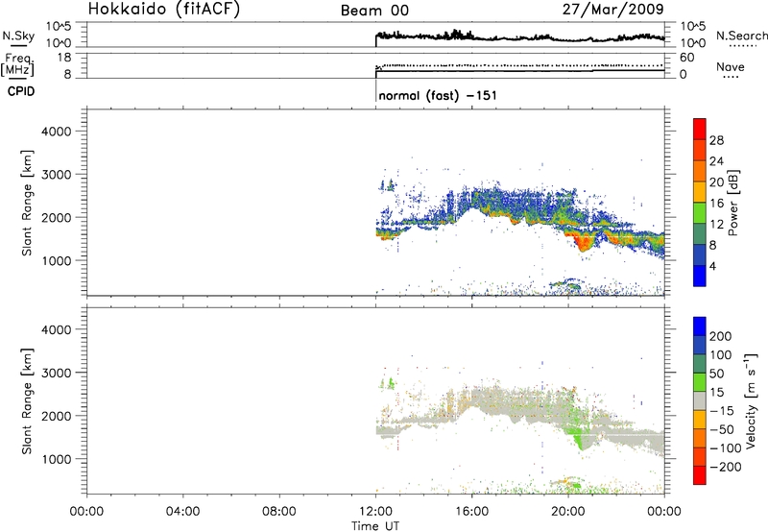This screenshot has height=532, width=768.
Task: Click the '1000' range tick in the velocity panel
Action: tap(57, 459)
